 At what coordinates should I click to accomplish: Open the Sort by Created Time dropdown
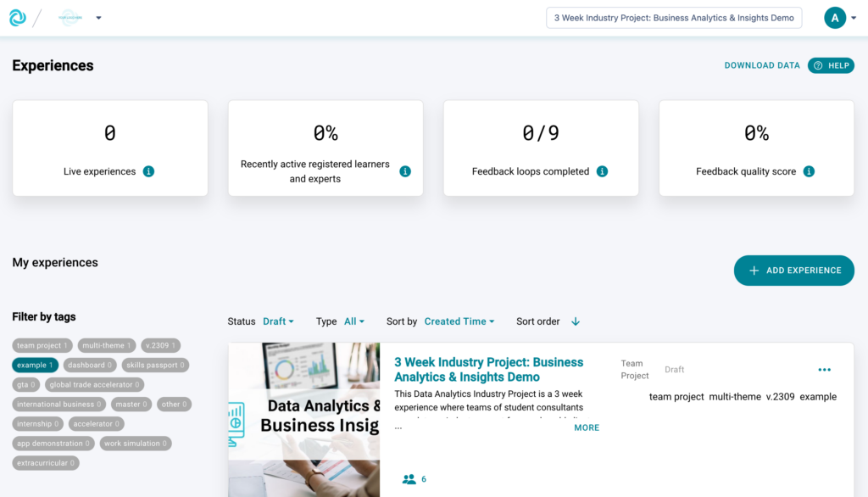(x=459, y=321)
